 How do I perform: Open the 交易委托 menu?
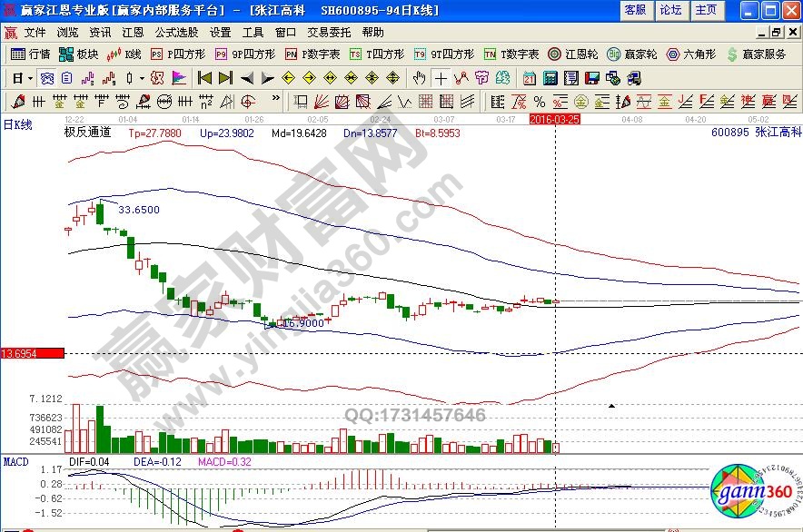tap(324, 32)
